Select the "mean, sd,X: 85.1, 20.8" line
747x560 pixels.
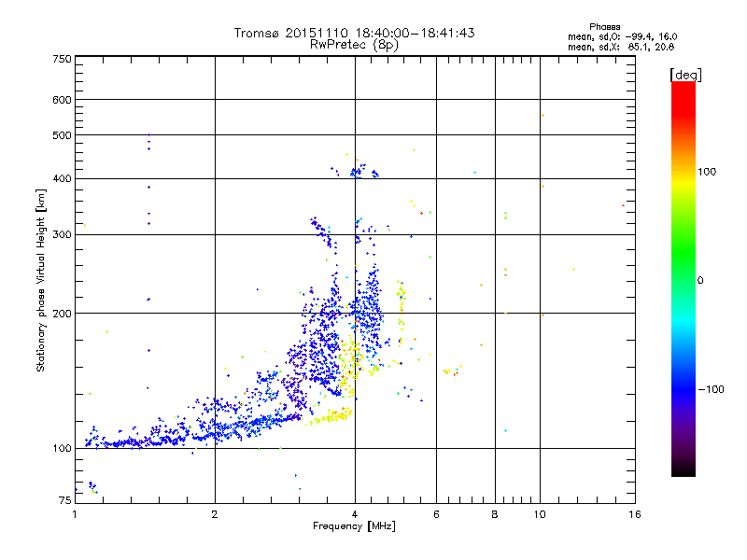(x=621, y=47)
